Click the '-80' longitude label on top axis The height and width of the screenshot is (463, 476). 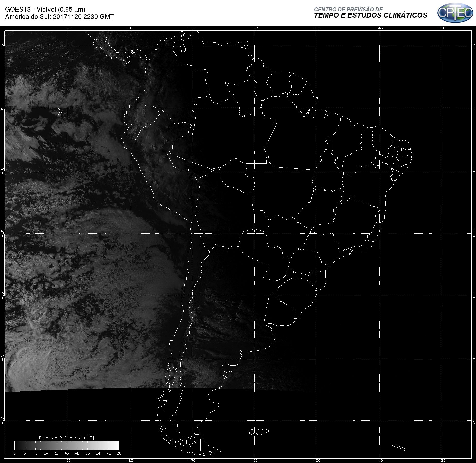click(x=130, y=28)
